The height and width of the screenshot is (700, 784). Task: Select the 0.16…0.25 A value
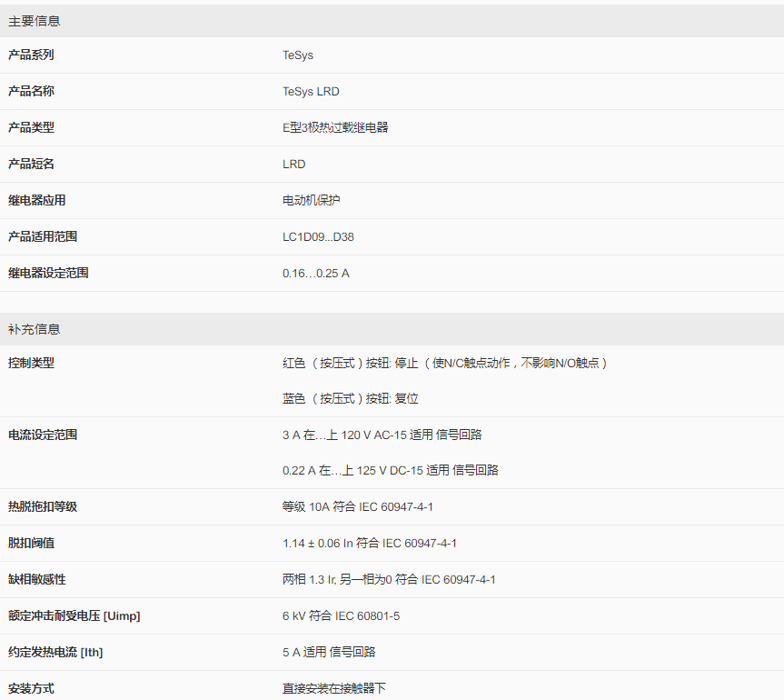pyautogui.click(x=316, y=274)
